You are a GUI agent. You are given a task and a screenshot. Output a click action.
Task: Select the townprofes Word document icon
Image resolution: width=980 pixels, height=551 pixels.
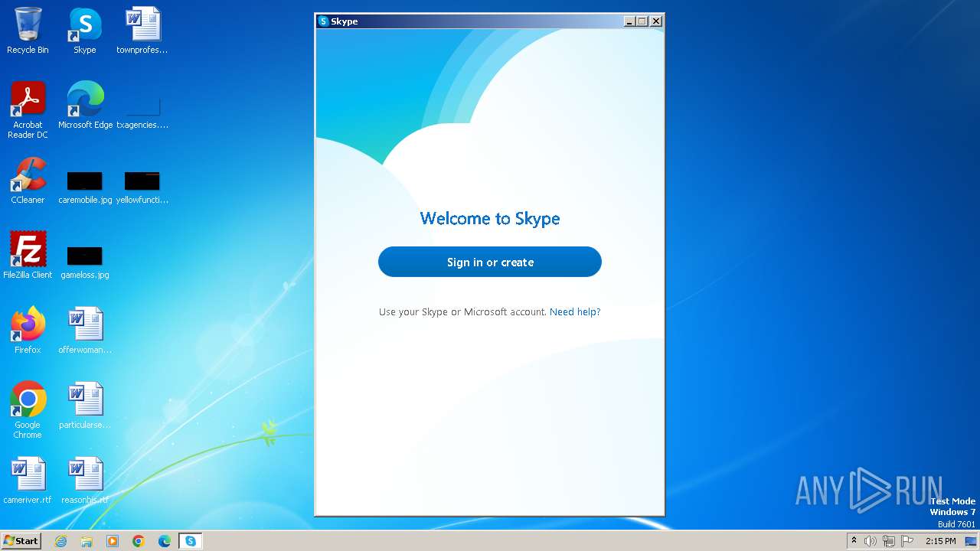[x=142, y=31]
